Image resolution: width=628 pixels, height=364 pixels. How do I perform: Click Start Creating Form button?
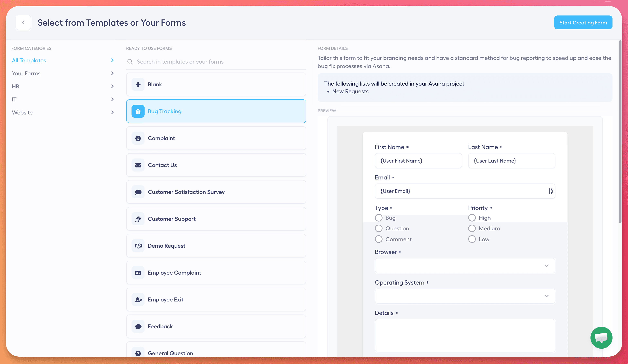583,22
